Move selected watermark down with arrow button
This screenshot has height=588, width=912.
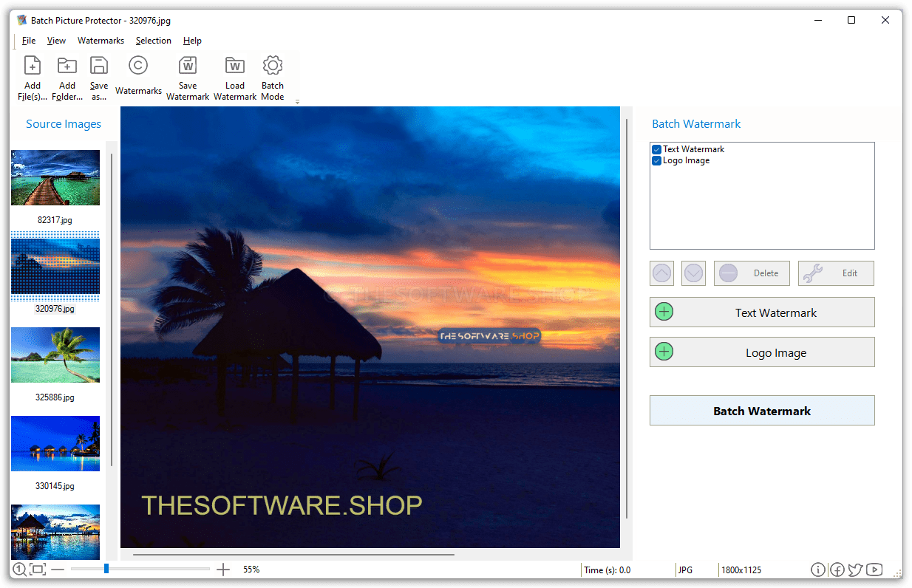pos(694,273)
